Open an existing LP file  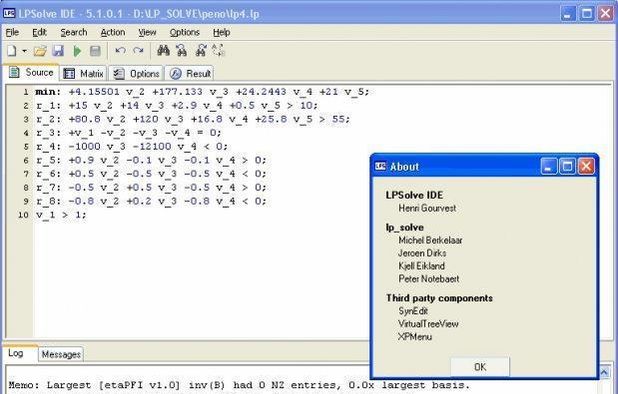pos(40,51)
